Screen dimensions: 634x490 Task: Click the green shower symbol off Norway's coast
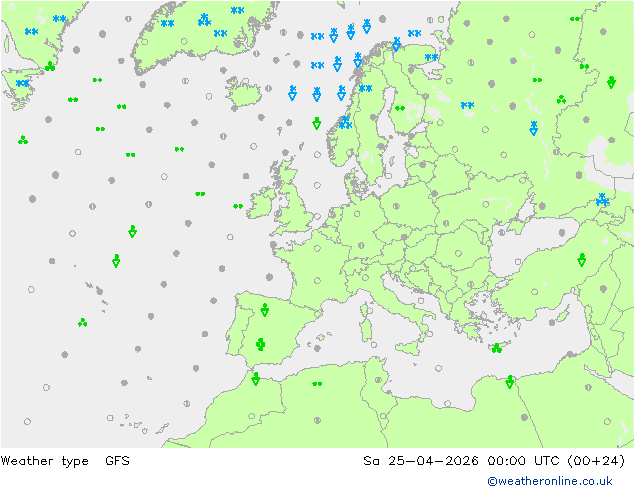point(317,123)
